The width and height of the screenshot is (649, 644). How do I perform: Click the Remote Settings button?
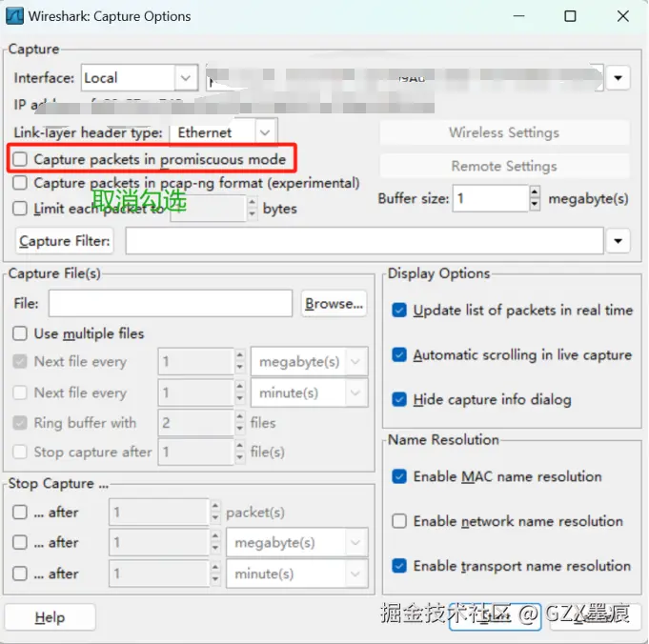pyautogui.click(x=504, y=166)
